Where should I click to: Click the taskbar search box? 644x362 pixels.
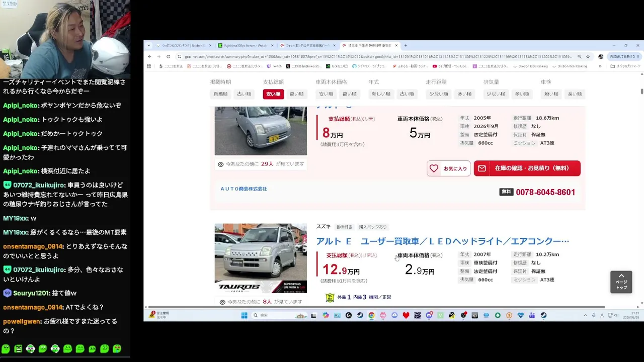[280, 315]
